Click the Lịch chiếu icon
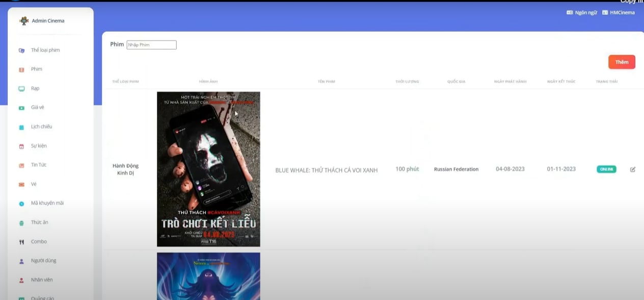 (x=21, y=127)
